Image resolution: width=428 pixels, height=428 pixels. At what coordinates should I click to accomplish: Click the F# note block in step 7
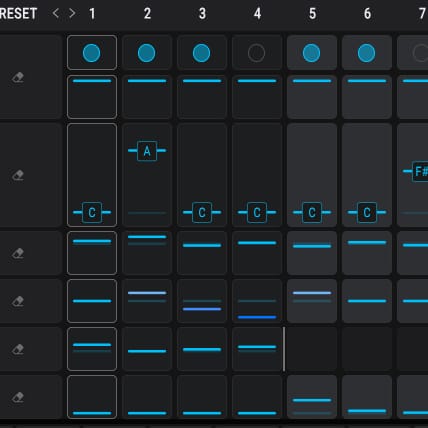[x=420, y=171]
